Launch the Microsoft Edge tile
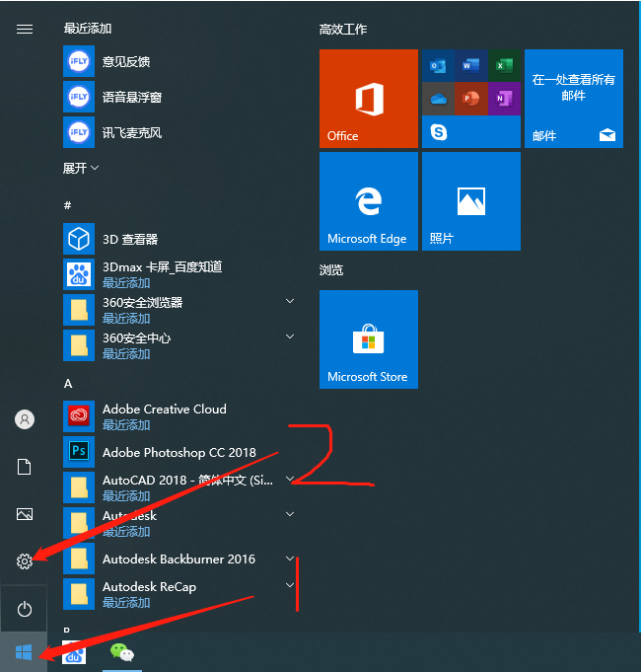 pyautogui.click(x=369, y=201)
